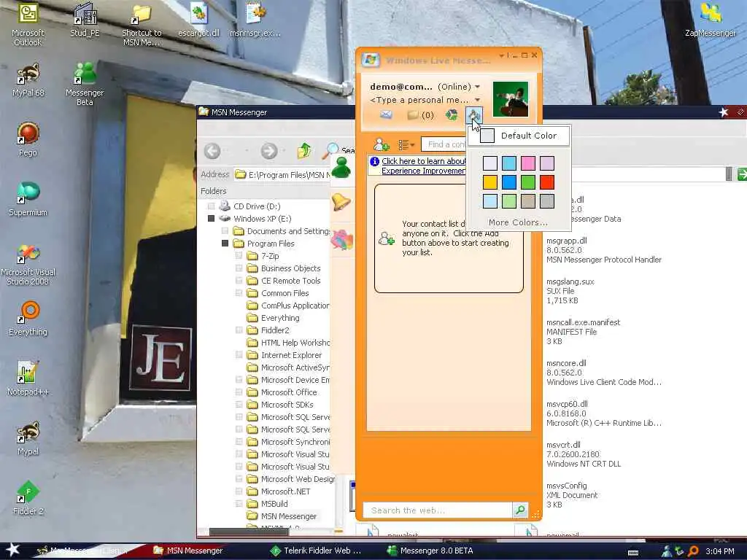This screenshot has height=560, width=747.
Task: Open the status dropdown next to (Online)
Action: [477, 87]
